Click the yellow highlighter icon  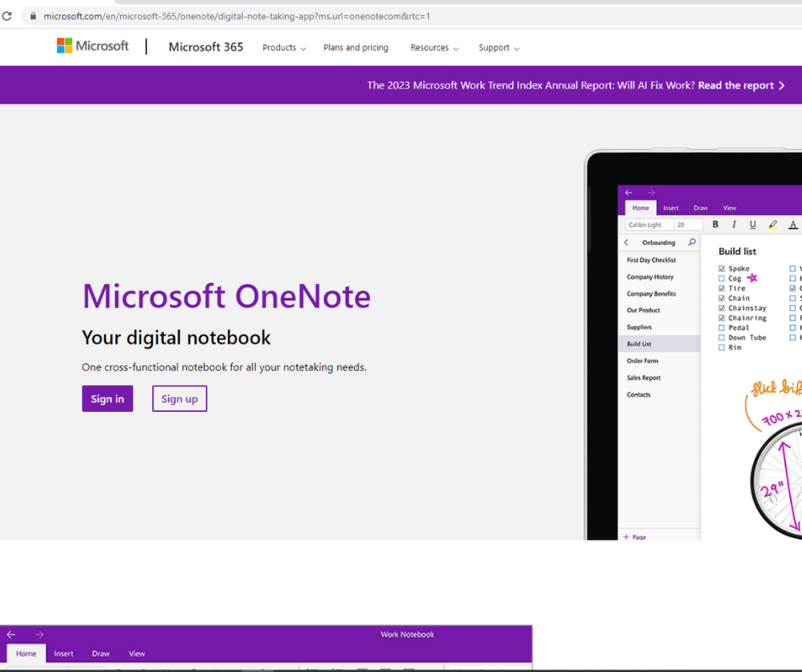pos(772,224)
